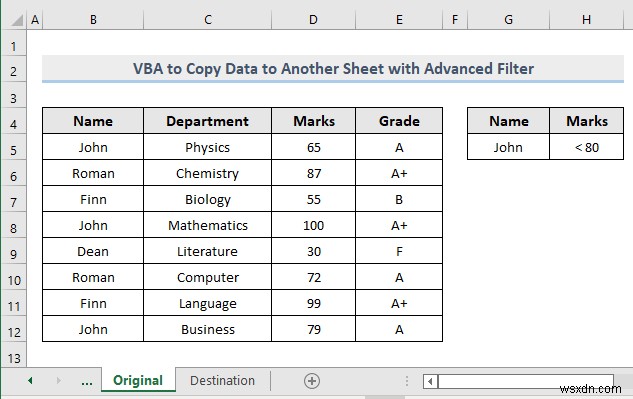Click the 'Chemistry' cell
Viewport: 633px width, 399px height.
pos(208,173)
